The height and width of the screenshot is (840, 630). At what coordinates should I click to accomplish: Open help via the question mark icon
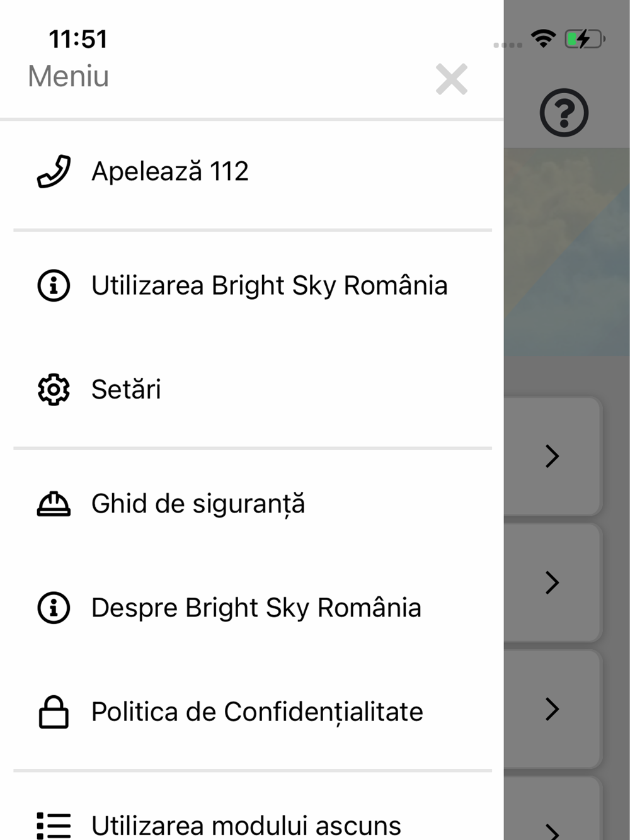coord(564,113)
